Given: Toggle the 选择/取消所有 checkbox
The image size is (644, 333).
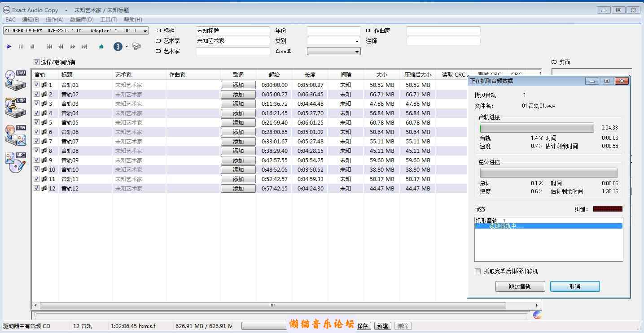Looking at the screenshot, I should point(37,62).
